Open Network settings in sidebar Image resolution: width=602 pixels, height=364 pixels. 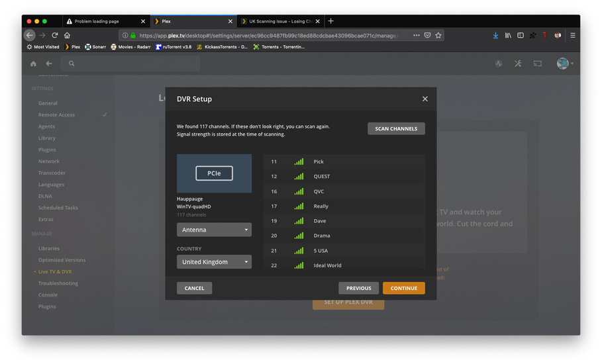49,161
